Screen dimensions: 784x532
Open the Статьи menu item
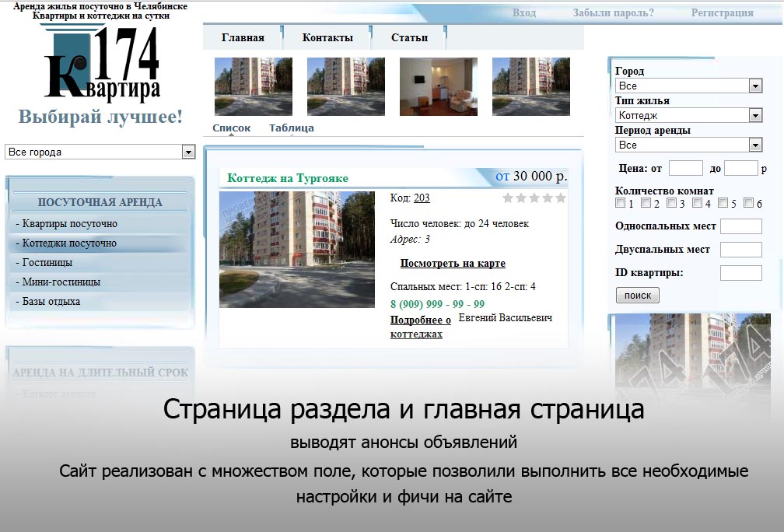click(409, 37)
